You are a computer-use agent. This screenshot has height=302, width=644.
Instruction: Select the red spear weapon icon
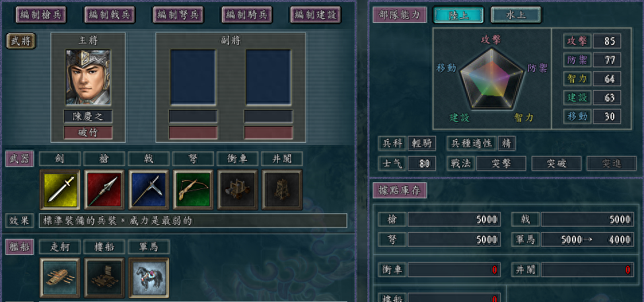coord(104,190)
